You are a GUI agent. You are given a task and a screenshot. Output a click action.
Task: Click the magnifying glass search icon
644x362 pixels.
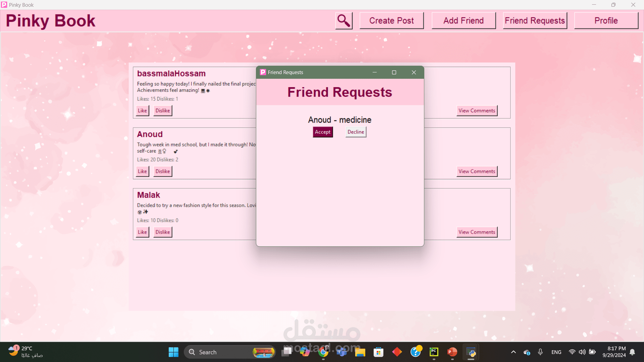pyautogui.click(x=344, y=21)
